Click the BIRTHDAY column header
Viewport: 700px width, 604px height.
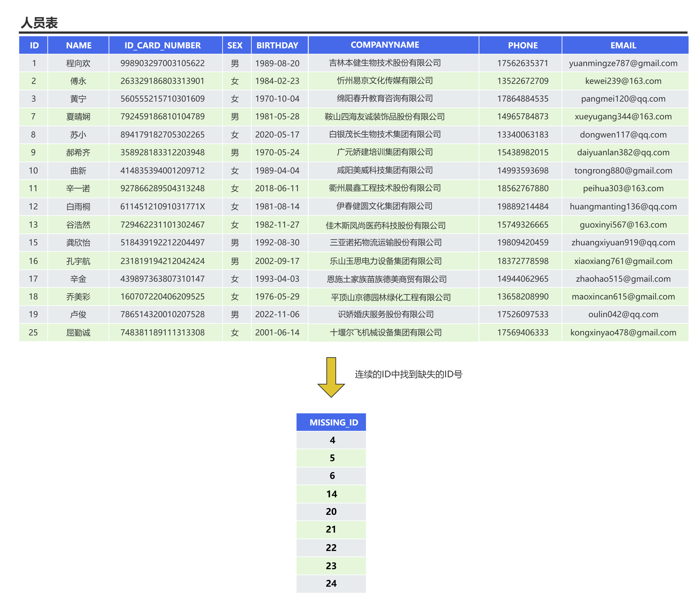click(x=278, y=45)
